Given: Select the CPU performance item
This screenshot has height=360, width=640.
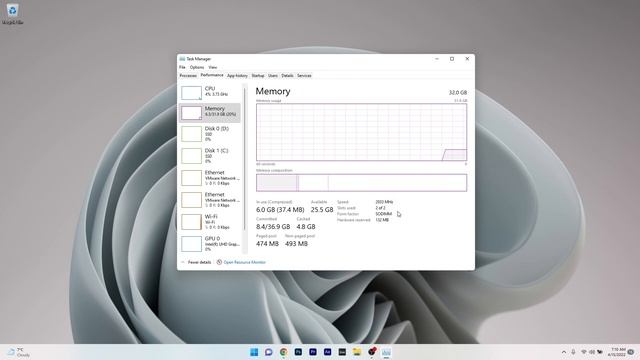Looking at the screenshot, I should [x=210, y=92].
